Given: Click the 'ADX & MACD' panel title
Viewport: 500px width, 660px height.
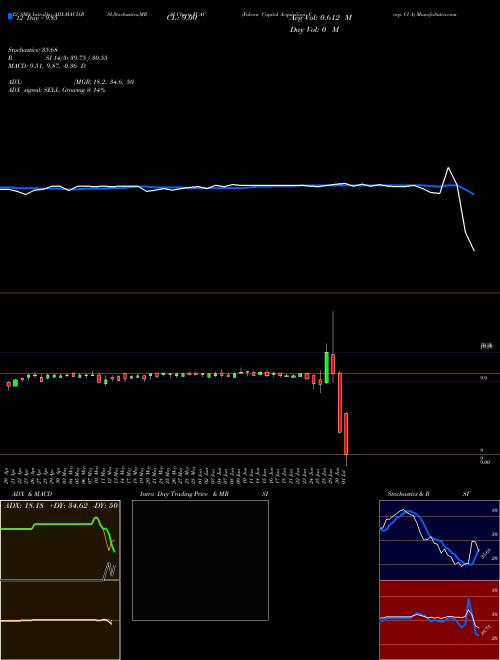Looking at the screenshot, I should [30, 494].
